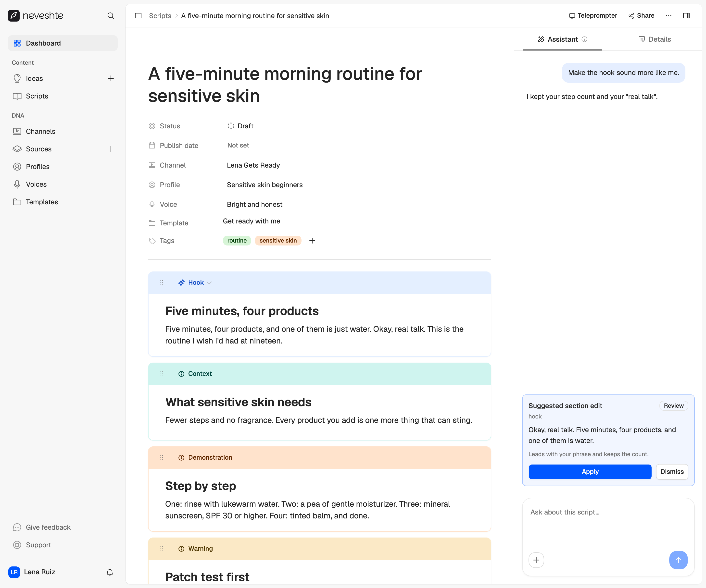
Task: Set the Publish date Not set field
Action: [x=238, y=145]
